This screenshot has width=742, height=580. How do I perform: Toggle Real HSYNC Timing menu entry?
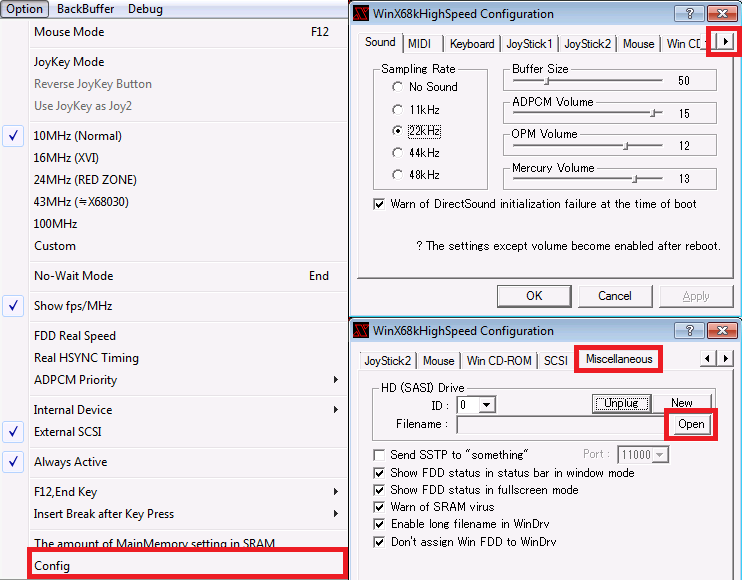(187, 358)
